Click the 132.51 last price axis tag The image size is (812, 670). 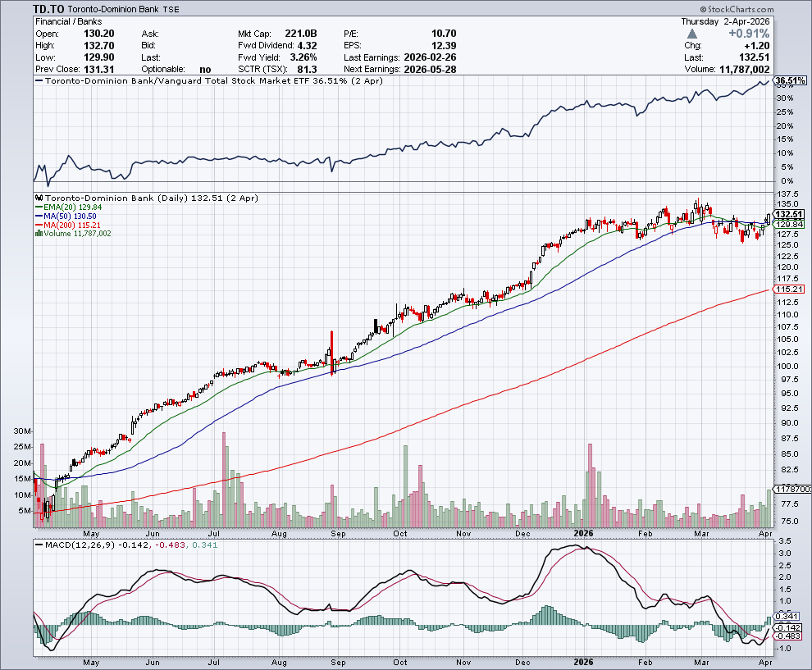(x=789, y=214)
